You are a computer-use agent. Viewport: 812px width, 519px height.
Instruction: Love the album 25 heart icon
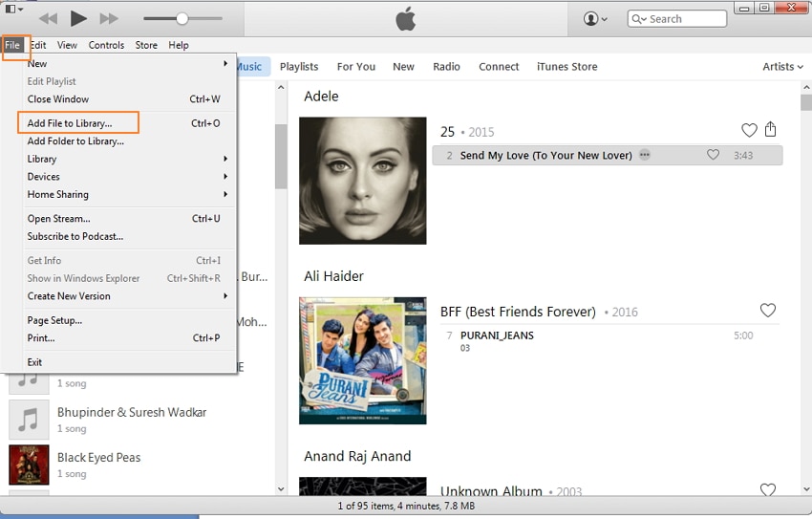click(x=749, y=129)
